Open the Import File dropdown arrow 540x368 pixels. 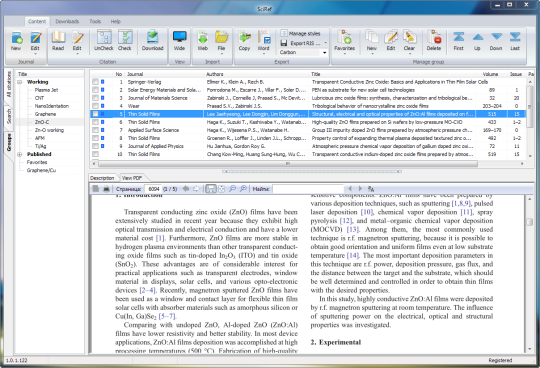(x=221, y=54)
